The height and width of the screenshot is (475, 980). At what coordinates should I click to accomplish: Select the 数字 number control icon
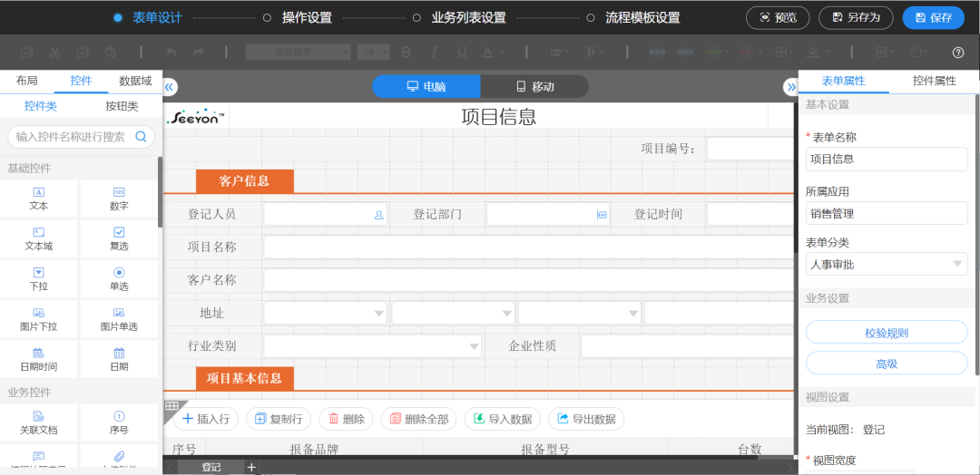(x=119, y=192)
